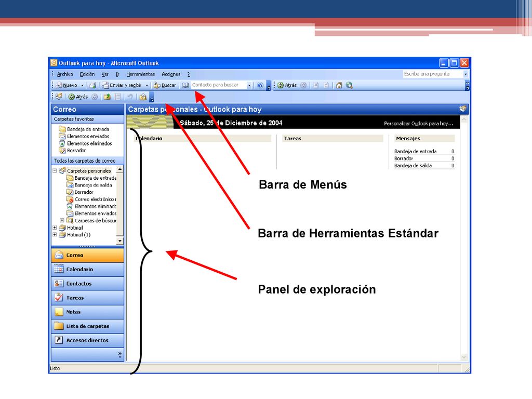Click the forward arrow after Web toolbar Atrás

pos(303,85)
